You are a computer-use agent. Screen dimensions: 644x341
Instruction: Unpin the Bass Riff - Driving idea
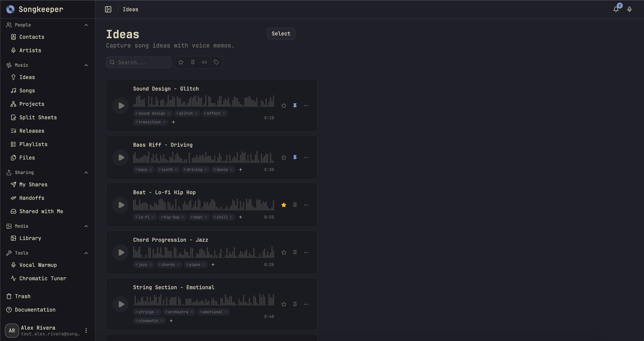click(295, 157)
